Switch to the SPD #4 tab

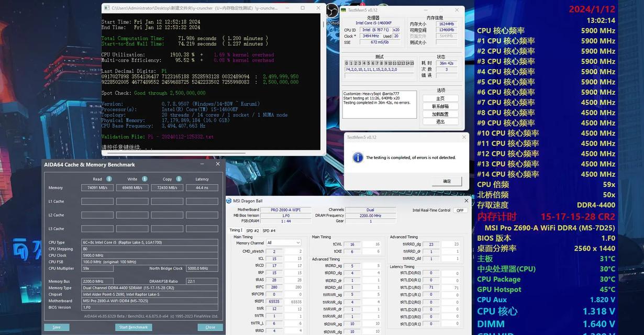269,230
